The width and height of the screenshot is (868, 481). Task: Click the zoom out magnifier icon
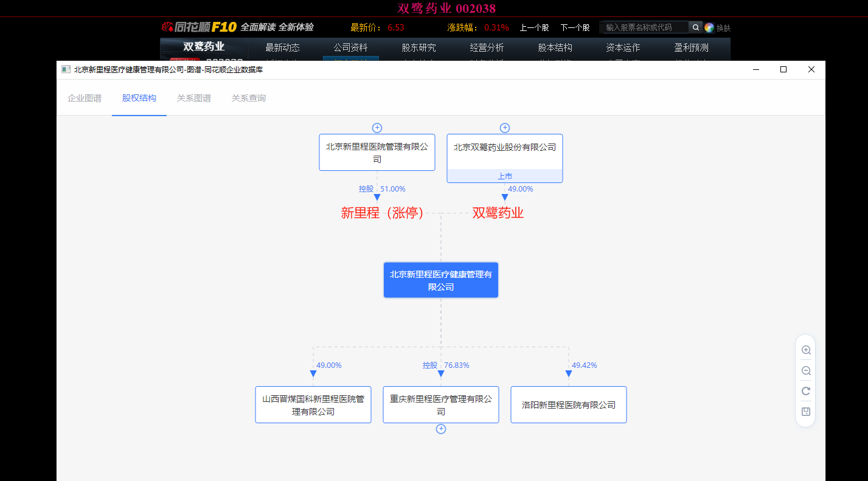pyautogui.click(x=806, y=371)
